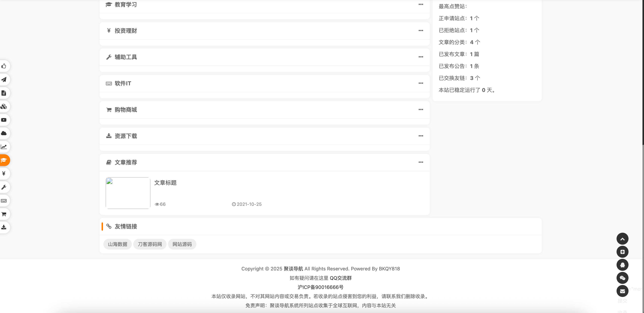Click the download 资源下载 sidebar icon
644x313 pixels.
tap(4, 227)
